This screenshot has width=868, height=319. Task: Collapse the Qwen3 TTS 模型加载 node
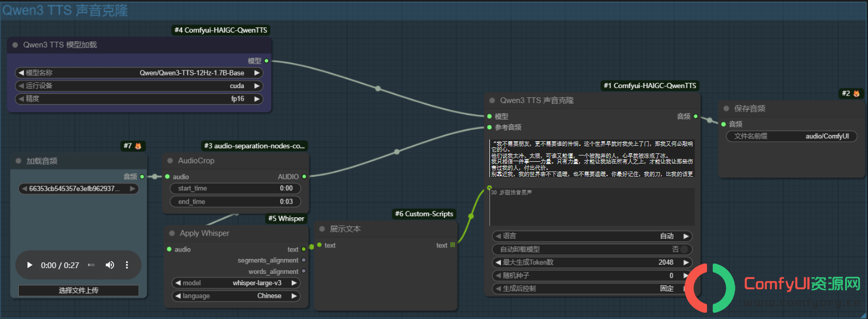pos(15,45)
